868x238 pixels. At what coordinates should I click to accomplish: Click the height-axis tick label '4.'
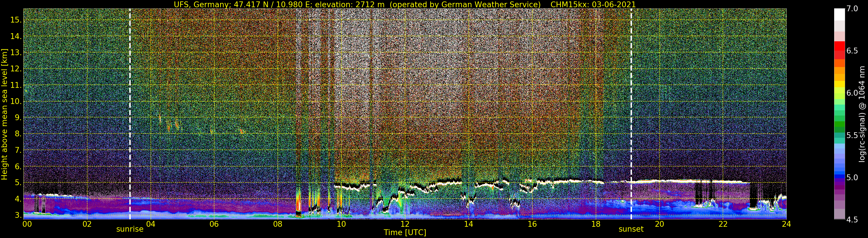pyautogui.click(x=18, y=199)
